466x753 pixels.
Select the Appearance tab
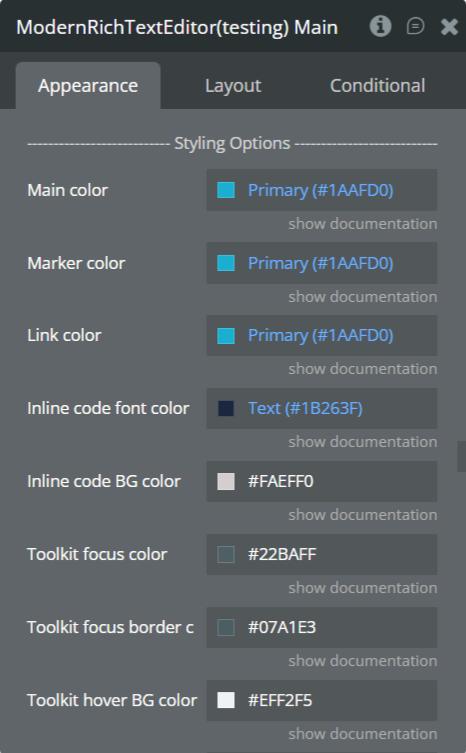click(88, 86)
